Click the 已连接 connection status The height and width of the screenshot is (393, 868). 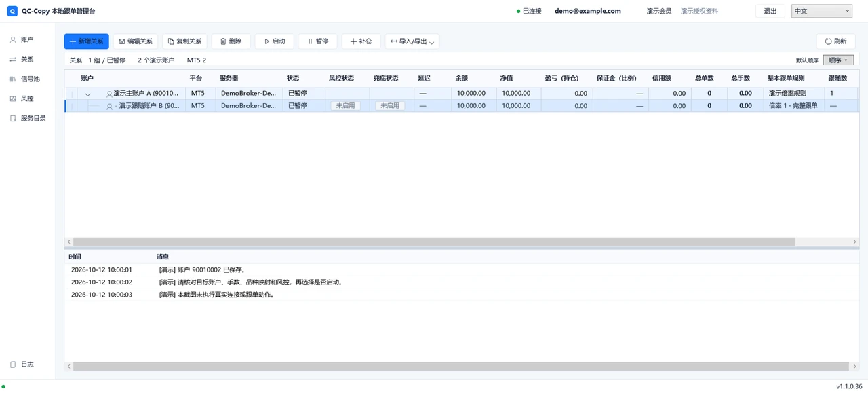coord(529,11)
